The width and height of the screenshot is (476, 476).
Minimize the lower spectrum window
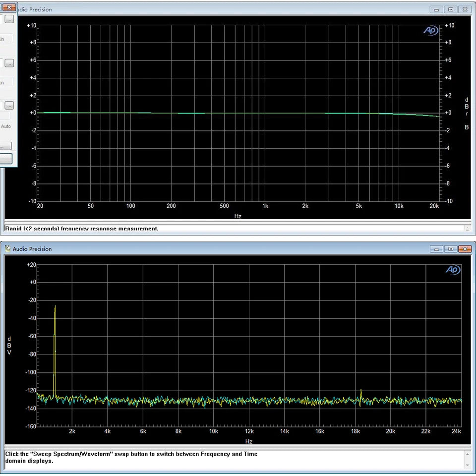[436, 249]
